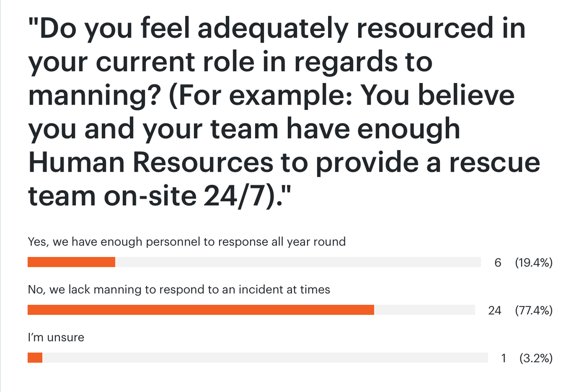
Task: Click the grey remainder of the Yes bar
Action: pyautogui.click(x=298, y=262)
